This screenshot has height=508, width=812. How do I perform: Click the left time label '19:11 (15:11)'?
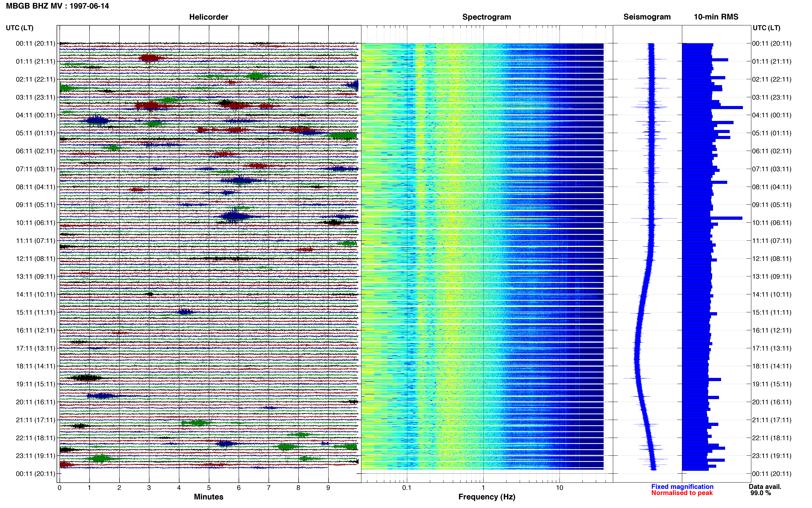coord(36,384)
